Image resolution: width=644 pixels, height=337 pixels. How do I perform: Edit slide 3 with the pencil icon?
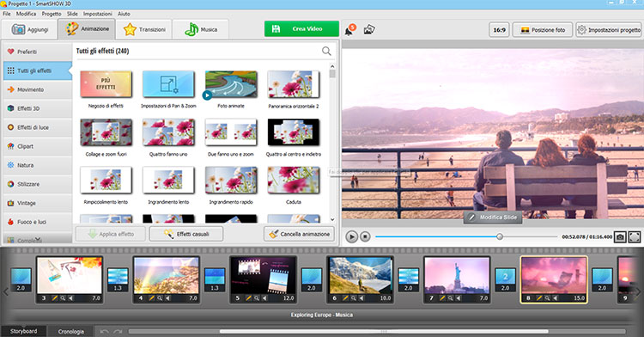[x=55, y=298]
